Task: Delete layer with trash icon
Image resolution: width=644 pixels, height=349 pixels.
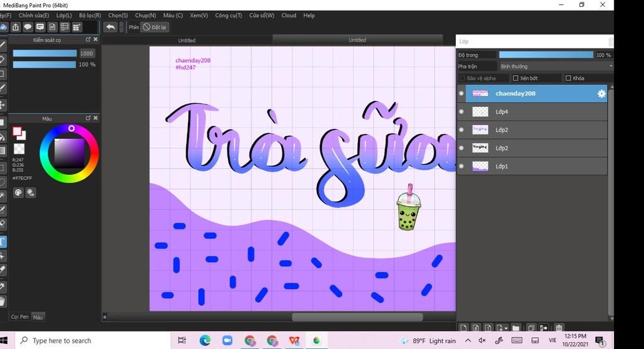Action: click(559, 328)
